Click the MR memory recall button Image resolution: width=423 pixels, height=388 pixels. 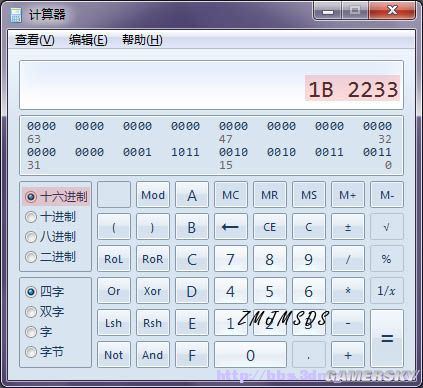click(270, 195)
